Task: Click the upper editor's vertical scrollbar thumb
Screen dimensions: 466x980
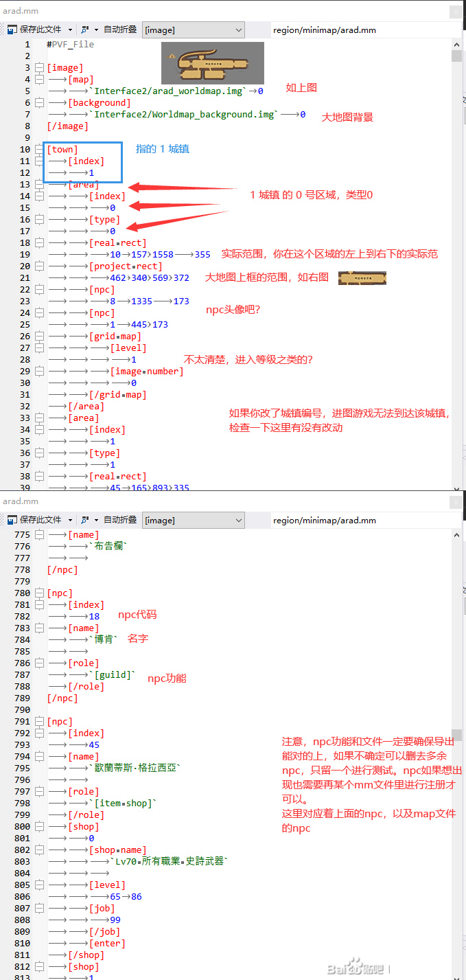Action: 457,56
